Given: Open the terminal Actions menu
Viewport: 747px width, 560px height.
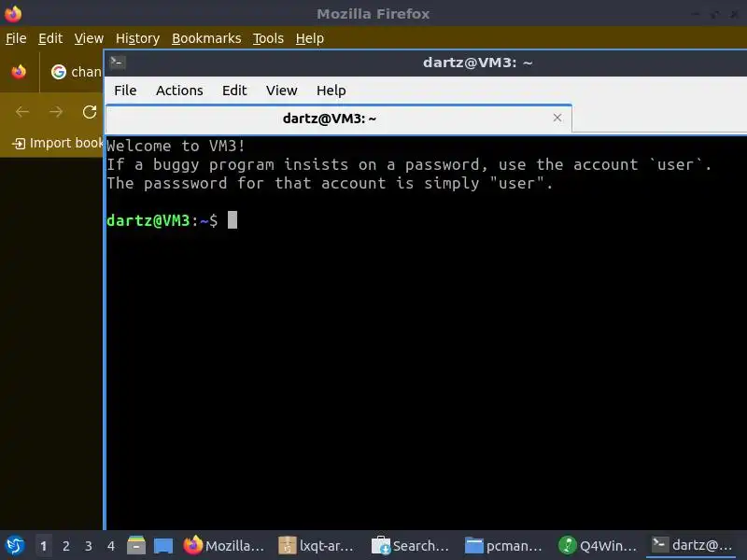Looking at the screenshot, I should 179,91.
